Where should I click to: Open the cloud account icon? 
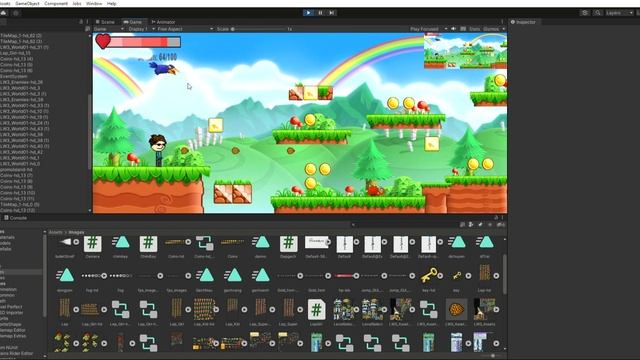coord(4,13)
